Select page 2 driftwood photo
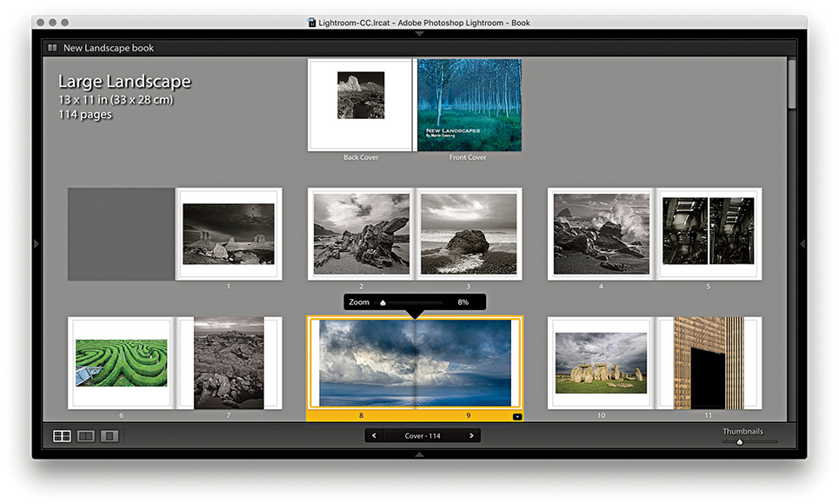Screen dimensions: 839x504 (x=361, y=234)
